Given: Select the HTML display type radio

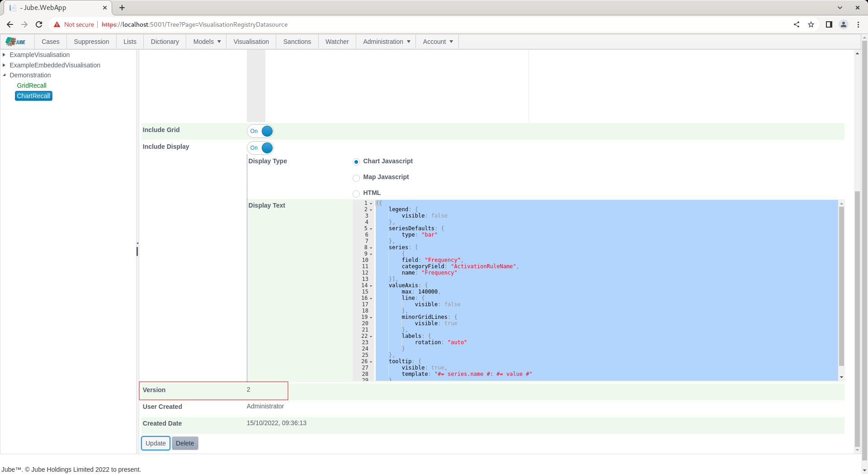Looking at the screenshot, I should (x=356, y=194).
